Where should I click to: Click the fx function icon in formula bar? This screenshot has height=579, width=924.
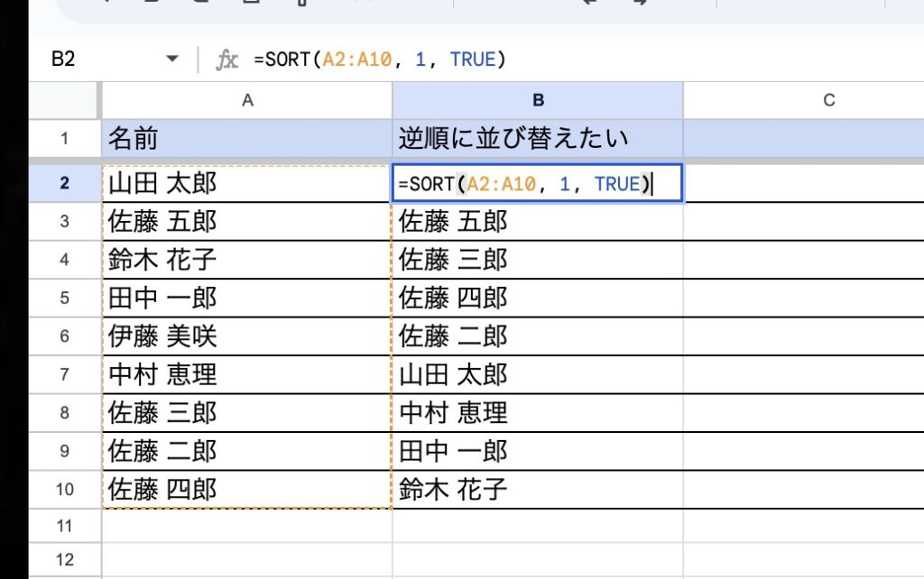tap(226, 60)
